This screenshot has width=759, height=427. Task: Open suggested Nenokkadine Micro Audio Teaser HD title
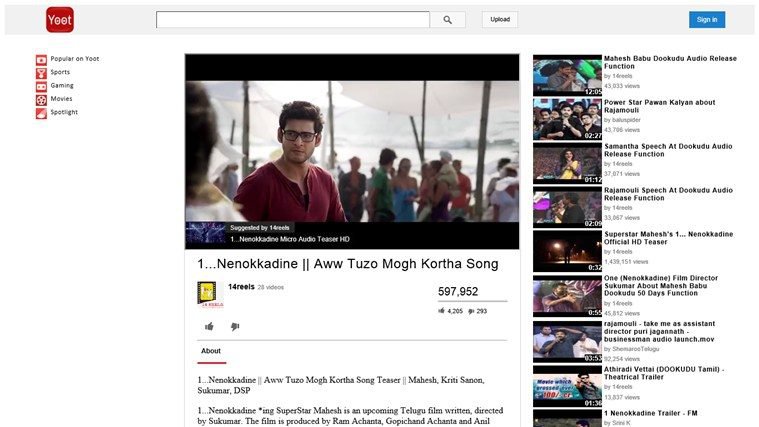[x=289, y=239]
